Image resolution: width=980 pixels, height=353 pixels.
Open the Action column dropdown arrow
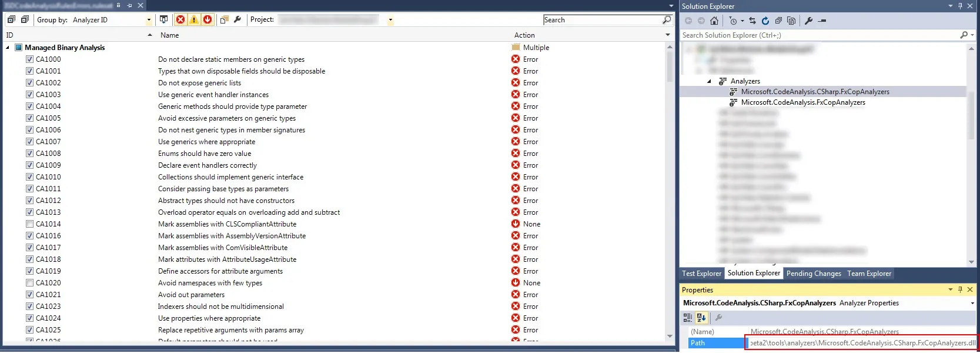click(667, 35)
